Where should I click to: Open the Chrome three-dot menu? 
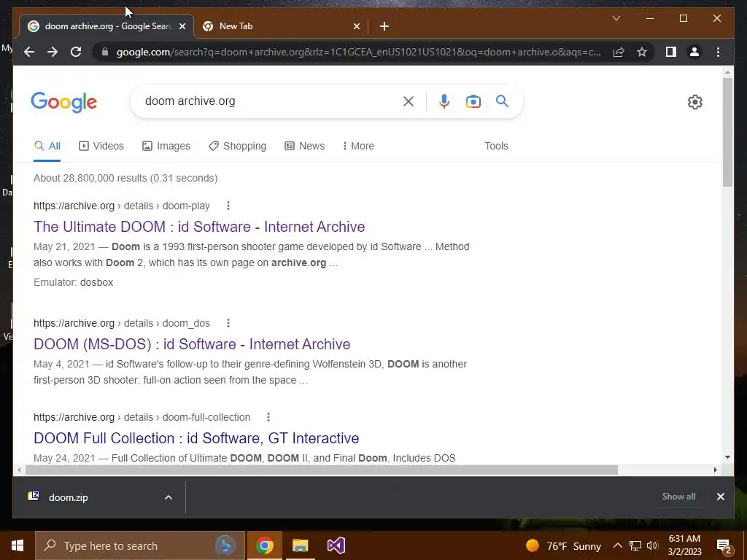[x=718, y=52]
